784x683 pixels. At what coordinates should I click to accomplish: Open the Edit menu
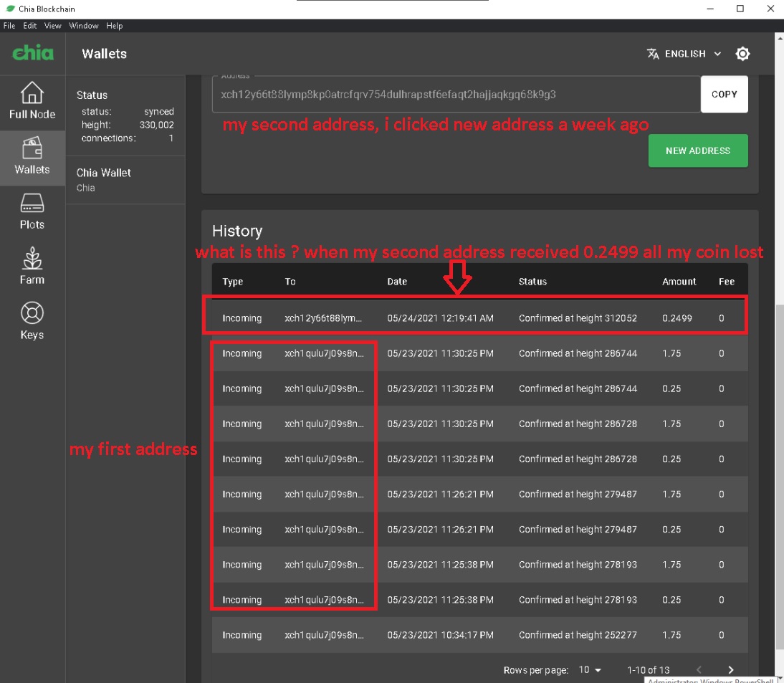click(30, 26)
